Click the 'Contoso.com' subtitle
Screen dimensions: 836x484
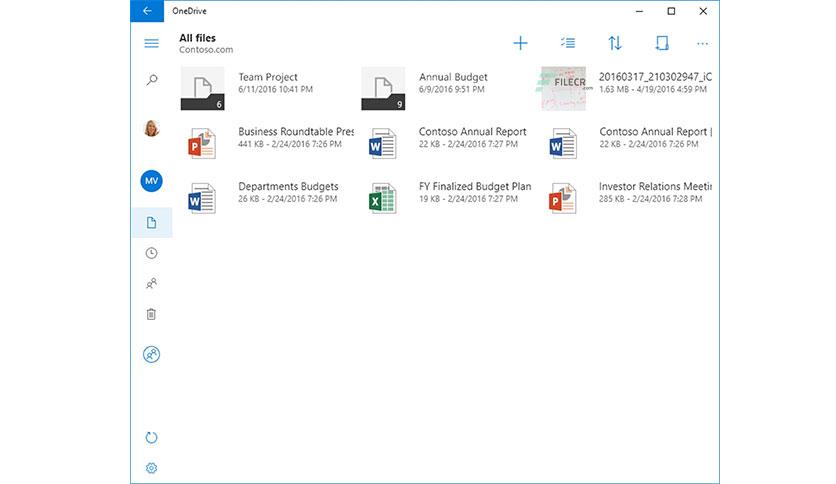pos(206,50)
